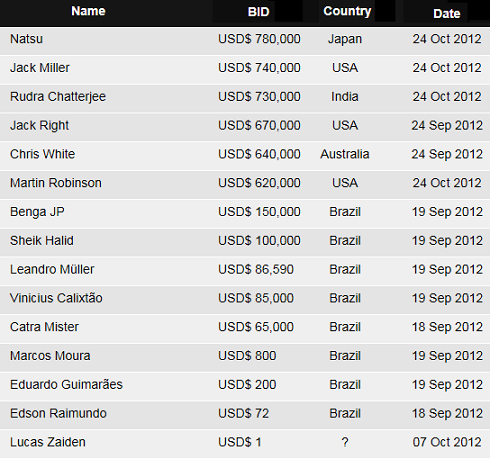The image size is (490, 459).
Task: Click the Catra Mister name
Action: click(44, 327)
